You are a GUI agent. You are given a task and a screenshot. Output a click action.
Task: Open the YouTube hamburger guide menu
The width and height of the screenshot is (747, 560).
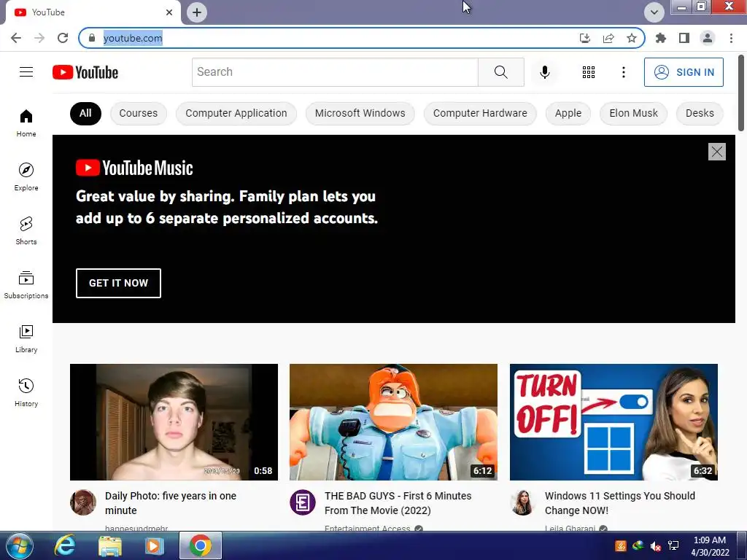(26, 72)
